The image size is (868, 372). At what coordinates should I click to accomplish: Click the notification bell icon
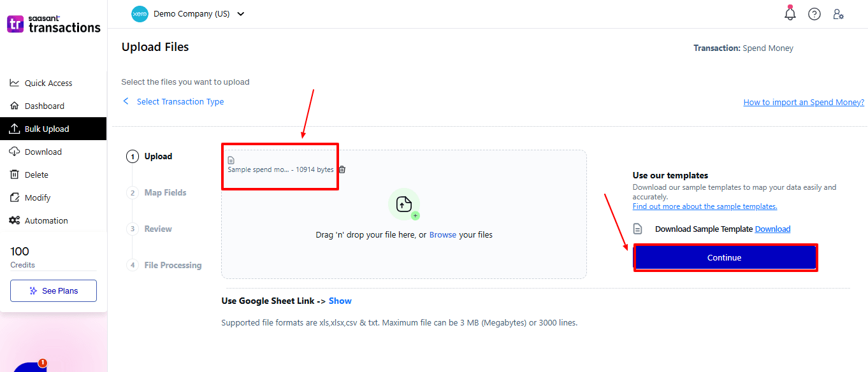(x=790, y=13)
